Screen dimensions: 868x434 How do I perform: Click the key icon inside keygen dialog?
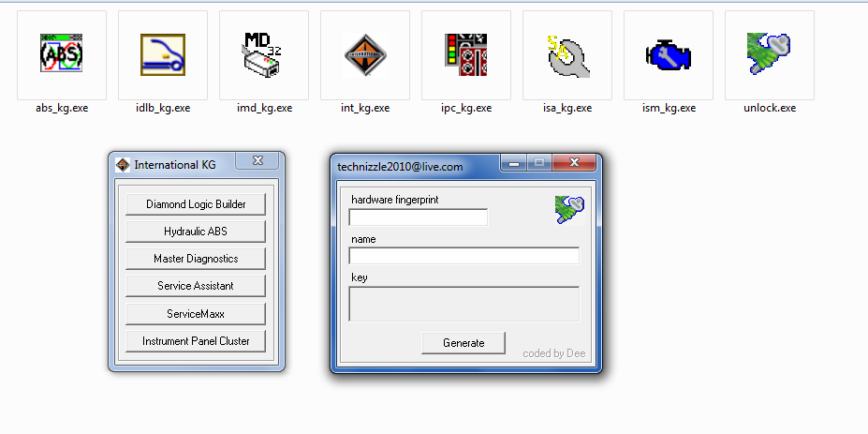569,210
